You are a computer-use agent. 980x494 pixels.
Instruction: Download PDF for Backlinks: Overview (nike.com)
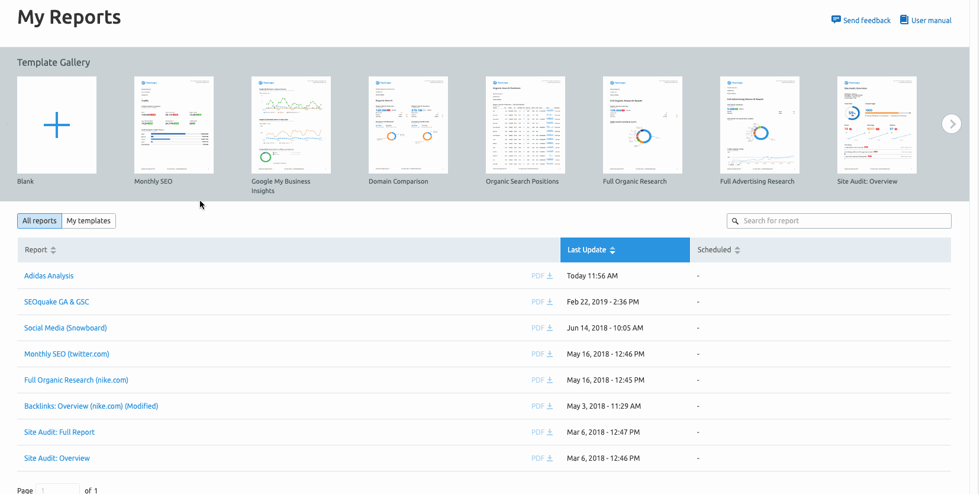coord(542,406)
